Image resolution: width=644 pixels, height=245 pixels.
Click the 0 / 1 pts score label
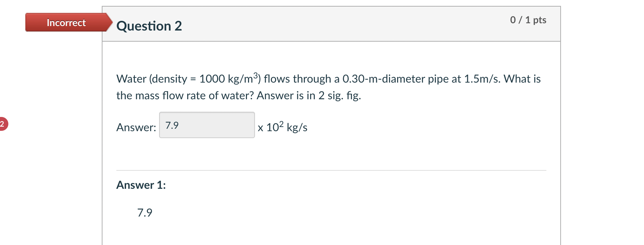pos(528,20)
